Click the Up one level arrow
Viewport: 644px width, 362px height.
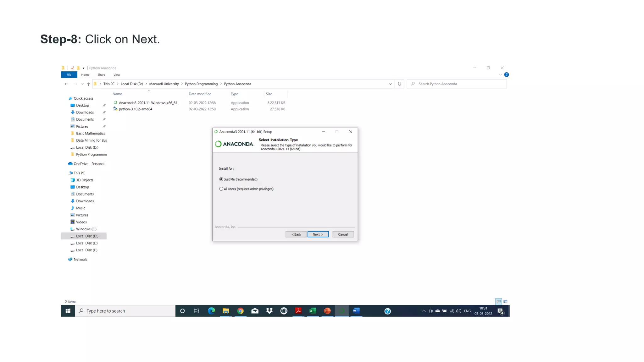[89, 84]
